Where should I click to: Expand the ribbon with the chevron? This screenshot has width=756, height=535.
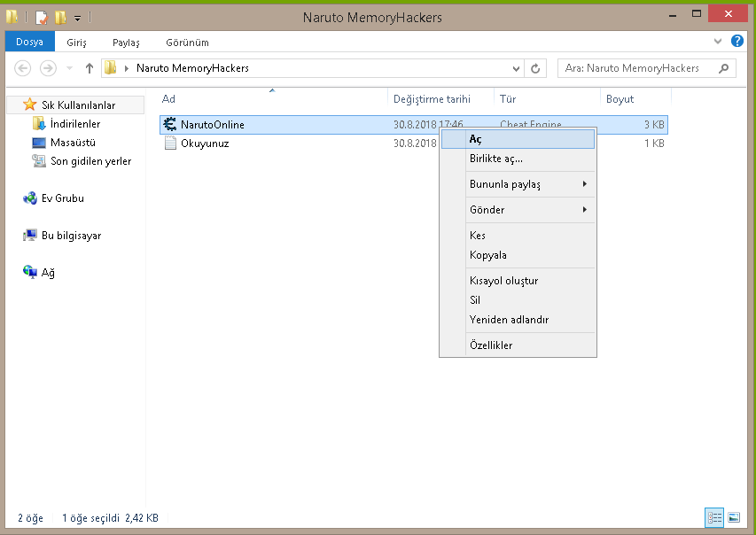pos(718,42)
